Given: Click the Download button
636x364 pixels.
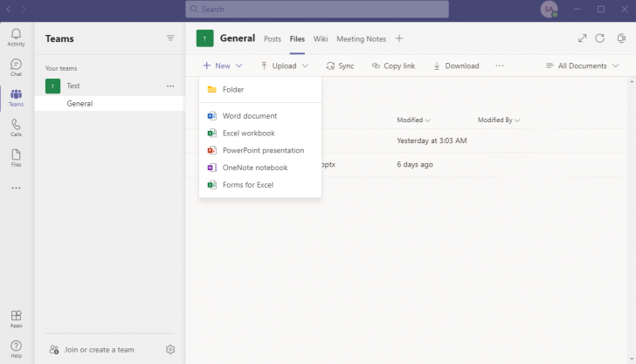Looking at the screenshot, I should click(x=456, y=65).
